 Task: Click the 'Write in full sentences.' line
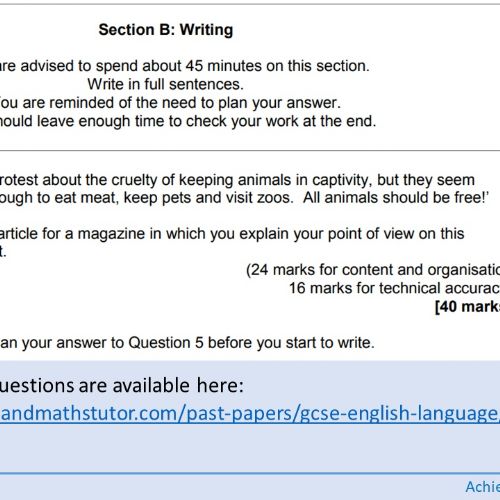166,84
